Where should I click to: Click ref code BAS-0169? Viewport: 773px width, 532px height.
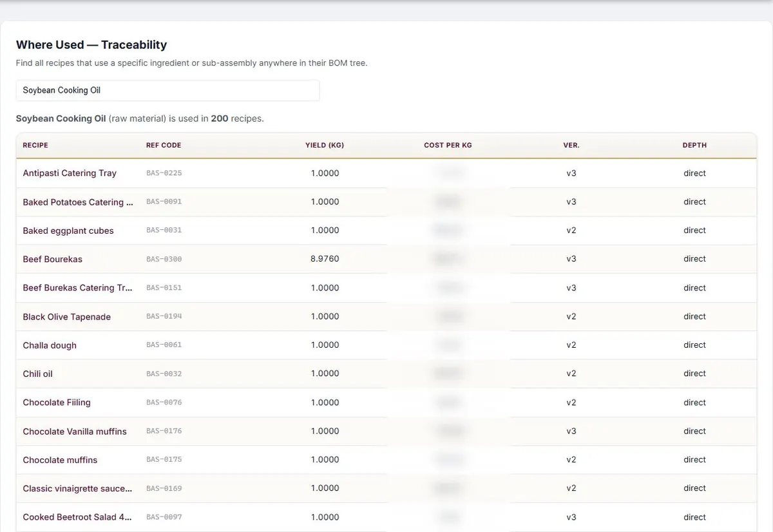164,488
